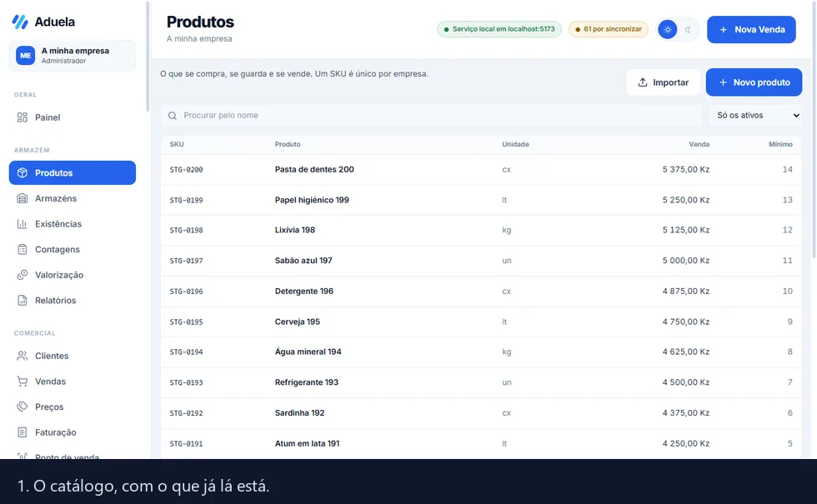Click the sidebar vertical scrollbar
Viewport: 817px width, 504px height.
pyautogui.click(x=148, y=57)
